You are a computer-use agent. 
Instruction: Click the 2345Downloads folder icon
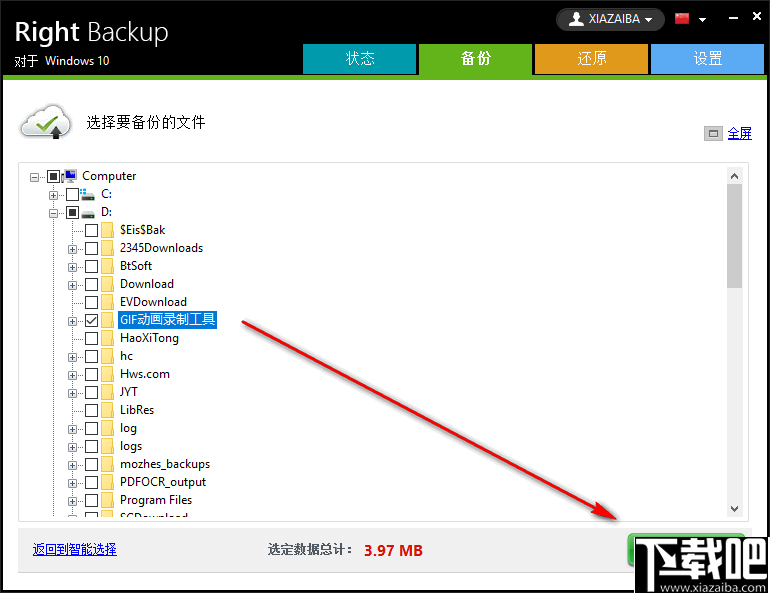[107, 248]
